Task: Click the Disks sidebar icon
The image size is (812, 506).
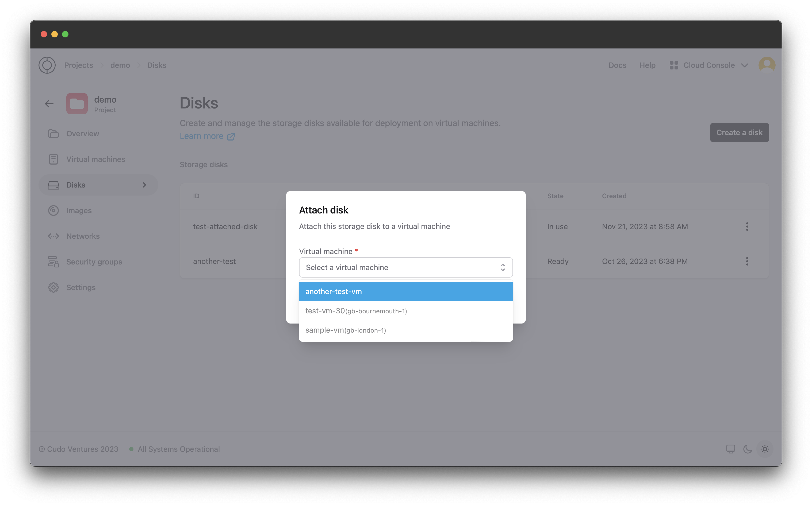Action: pos(53,185)
